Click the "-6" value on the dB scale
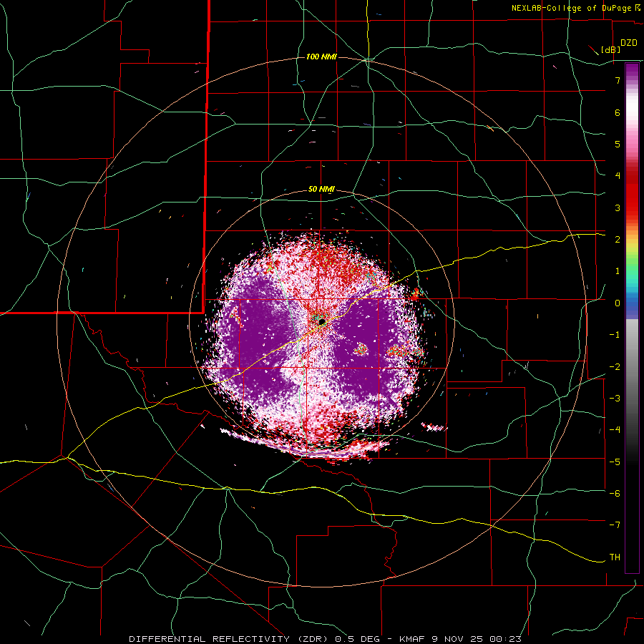Screen dimensions: 644x644 tap(615, 494)
